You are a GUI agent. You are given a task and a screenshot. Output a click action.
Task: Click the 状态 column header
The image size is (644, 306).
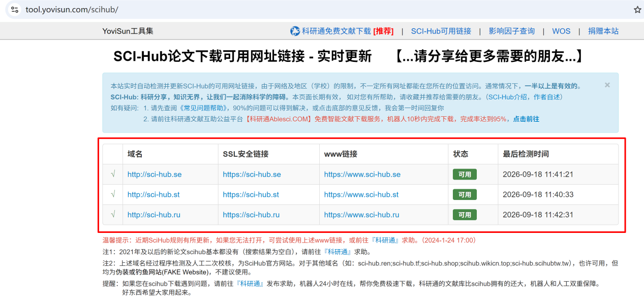click(461, 154)
